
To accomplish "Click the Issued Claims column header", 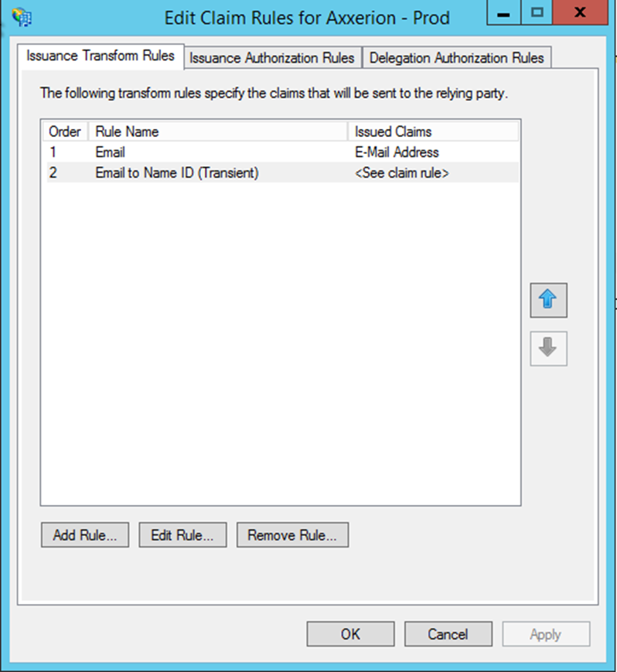I will pos(433,131).
